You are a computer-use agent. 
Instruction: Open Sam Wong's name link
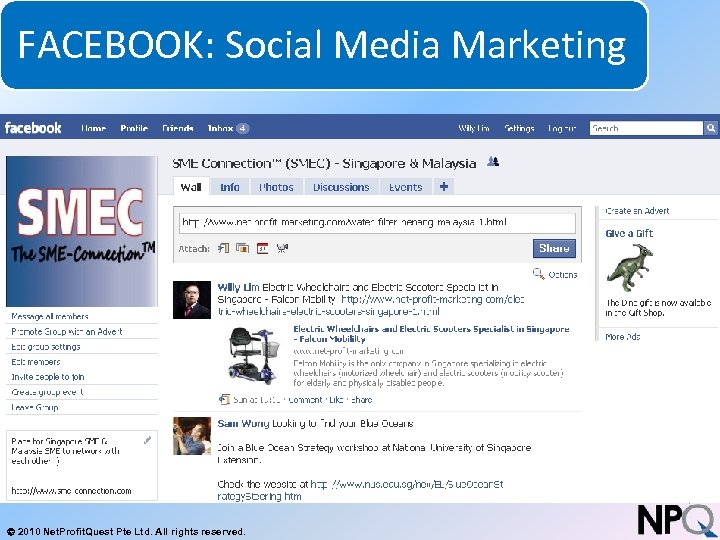(x=243, y=423)
